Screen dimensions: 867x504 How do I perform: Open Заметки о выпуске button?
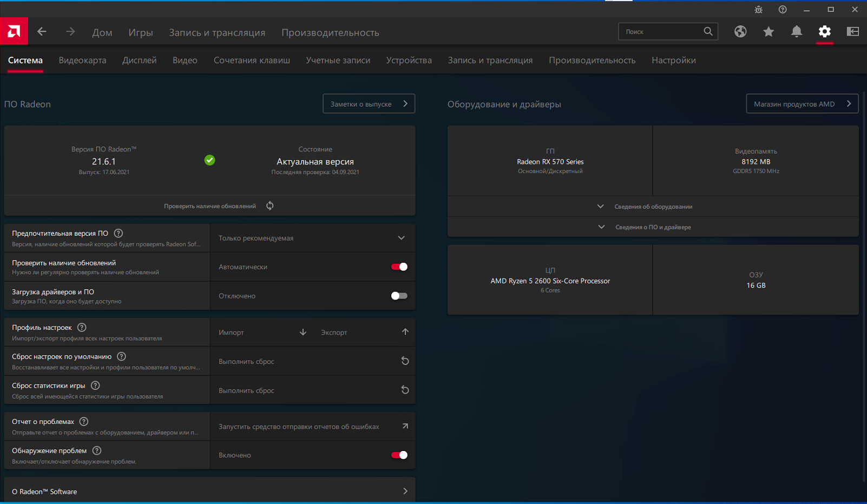coord(369,104)
